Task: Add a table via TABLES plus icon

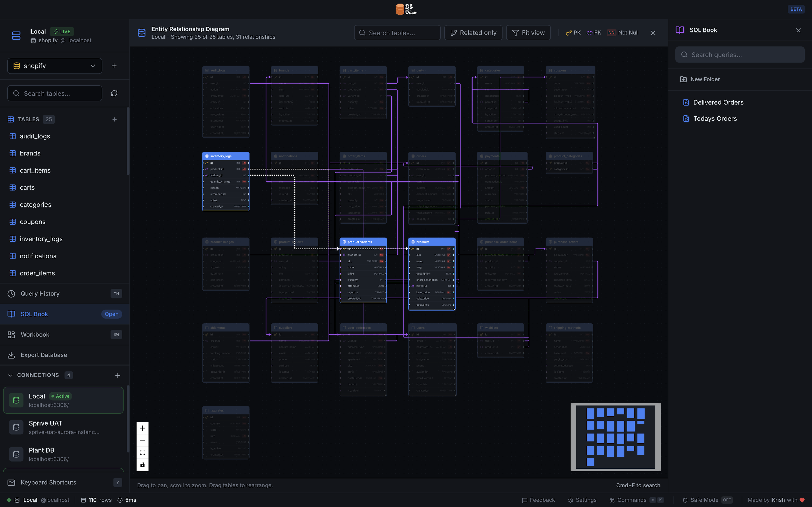Action: (114, 119)
